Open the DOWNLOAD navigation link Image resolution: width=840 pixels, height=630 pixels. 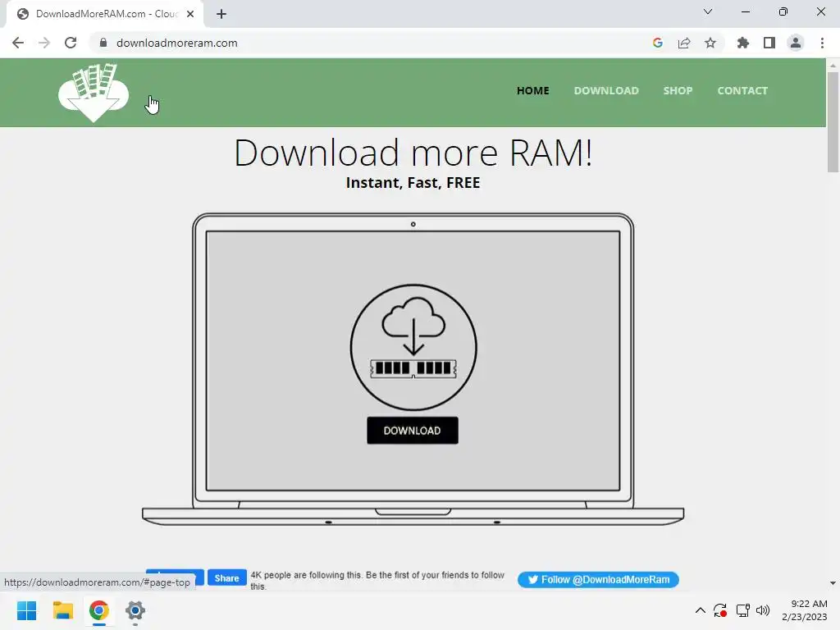point(606,90)
